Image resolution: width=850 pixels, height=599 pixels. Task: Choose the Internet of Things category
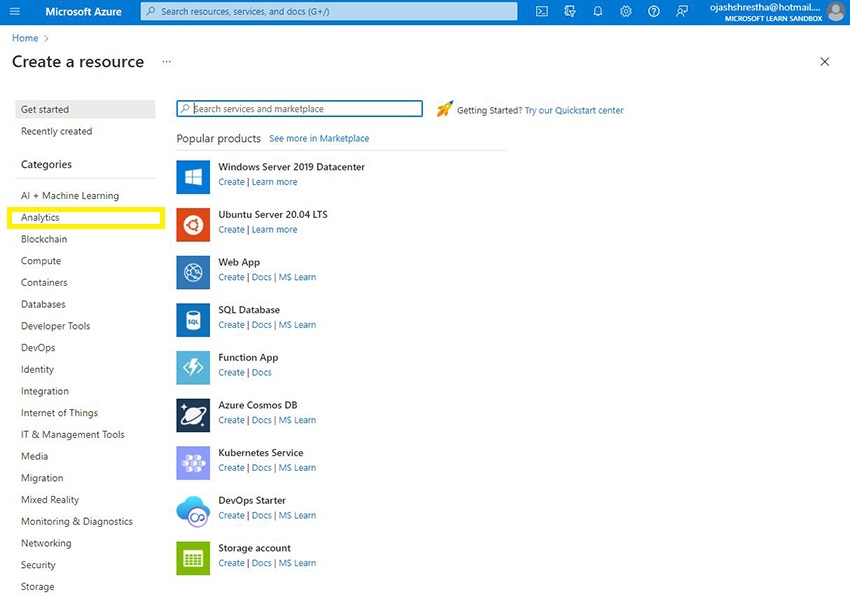click(59, 413)
